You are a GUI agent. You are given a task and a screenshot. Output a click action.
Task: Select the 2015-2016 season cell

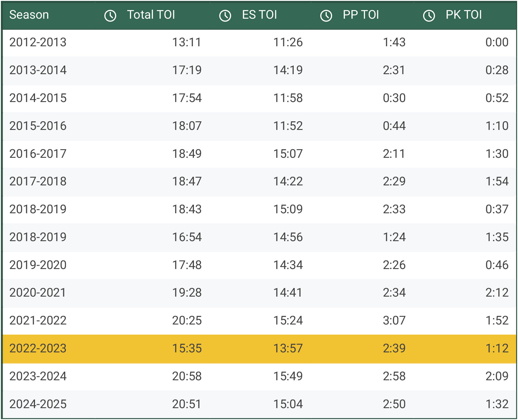[38, 126]
